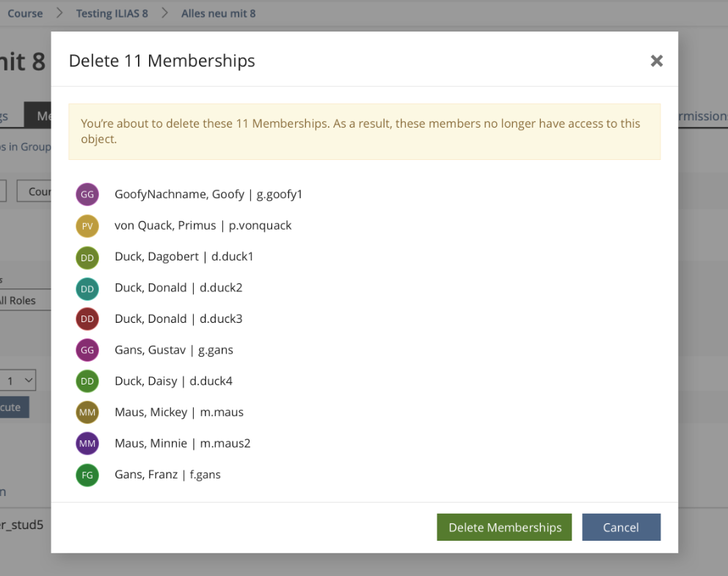Select the yellow warning message box

tap(364, 131)
